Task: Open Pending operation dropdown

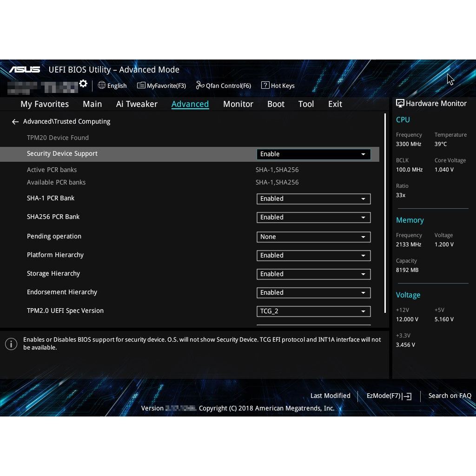Action: pyautogui.click(x=314, y=237)
